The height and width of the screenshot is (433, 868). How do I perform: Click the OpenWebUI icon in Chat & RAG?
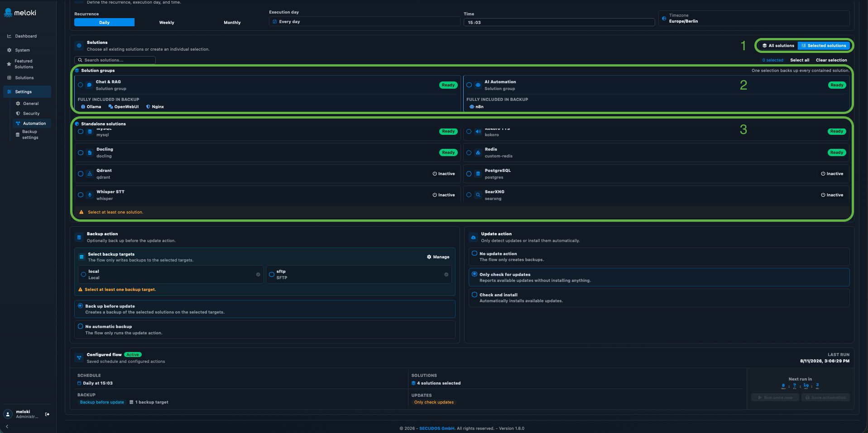110,107
